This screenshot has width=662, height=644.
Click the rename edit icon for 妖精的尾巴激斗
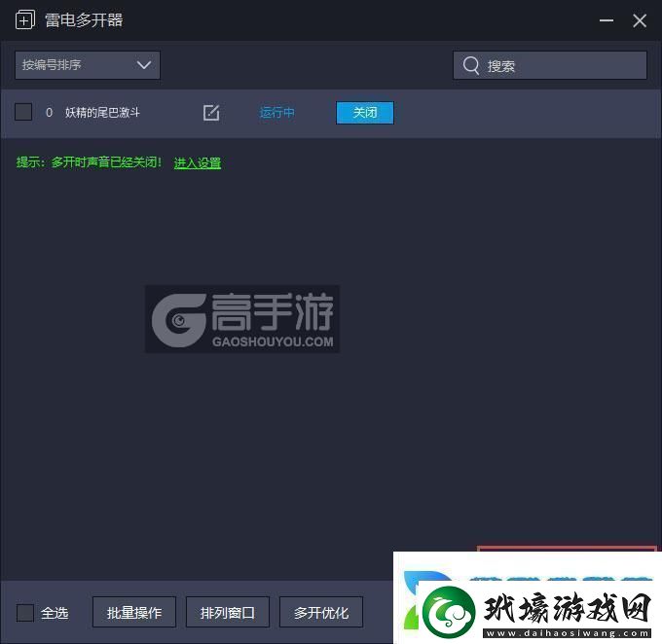pos(211,113)
